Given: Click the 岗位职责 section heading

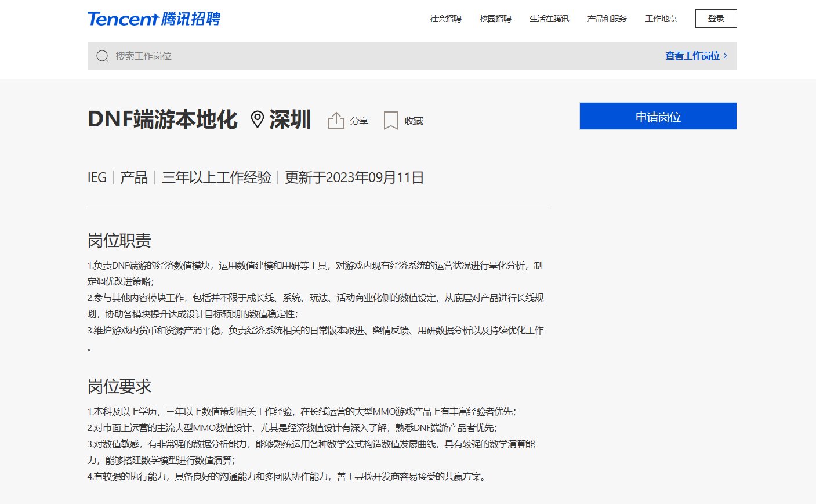Looking at the screenshot, I should click(119, 240).
